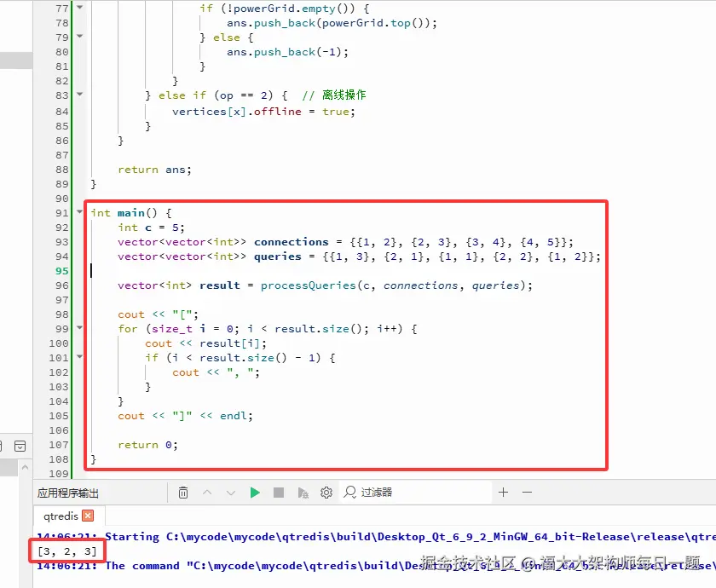Click 'ans.push_back(-1);' on line 80

point(288,52)
